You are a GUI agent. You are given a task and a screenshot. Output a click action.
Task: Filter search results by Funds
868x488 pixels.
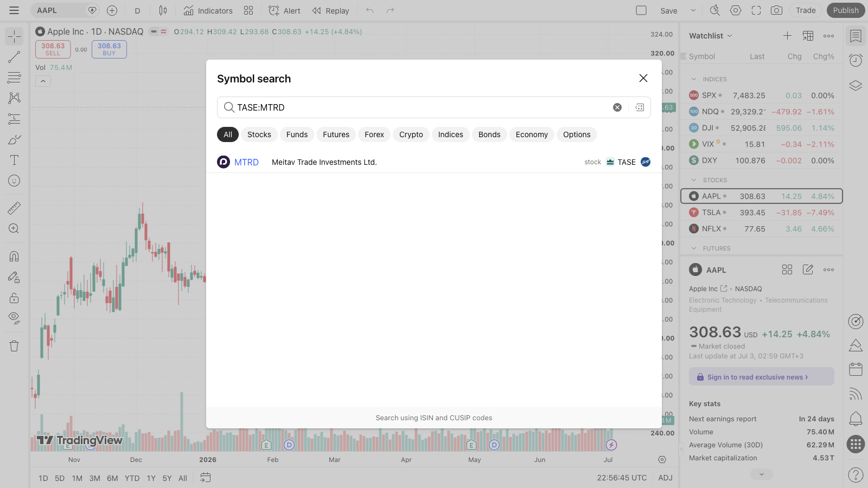pyautogui.click(x=297, y=134)
